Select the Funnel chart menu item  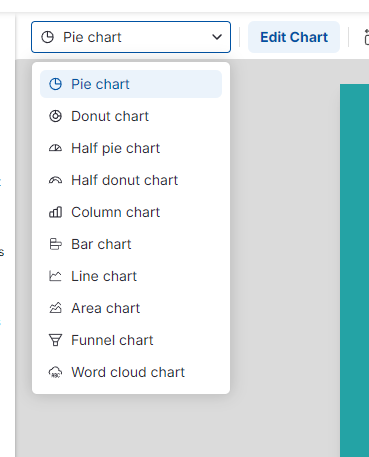coord(131,340)
